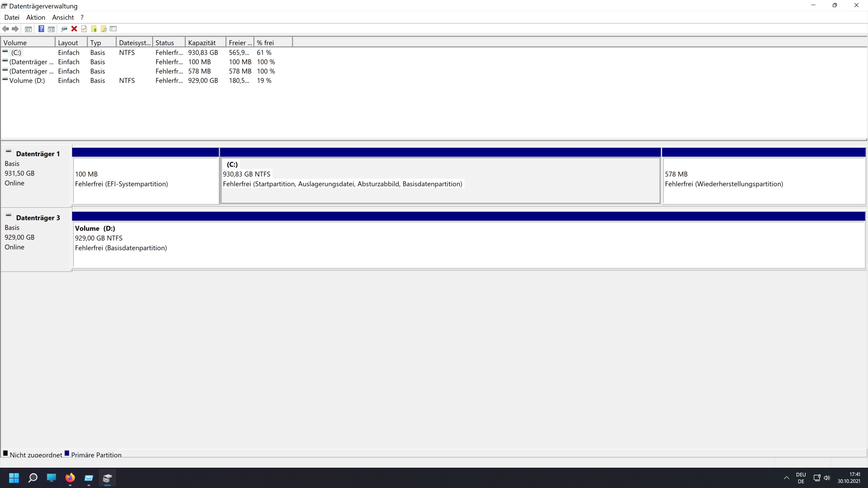Screen dimensions: 868x488
Task: Click the blue Help question mark icon
Action: click(x=41, y=29)
